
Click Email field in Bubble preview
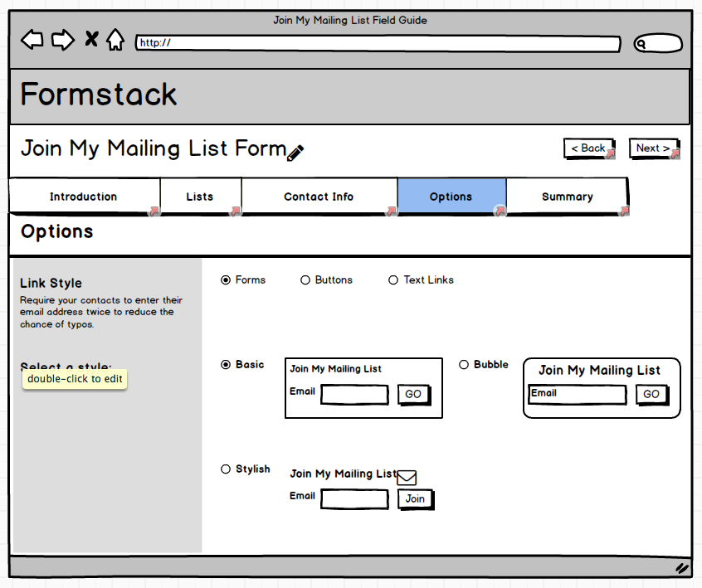(577, 394)
